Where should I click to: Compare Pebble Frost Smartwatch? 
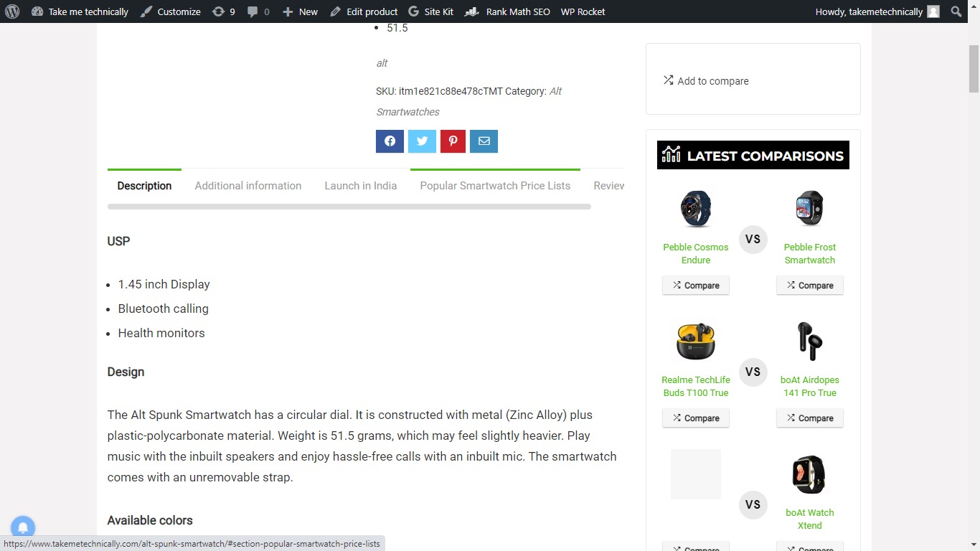click(810, 286)
